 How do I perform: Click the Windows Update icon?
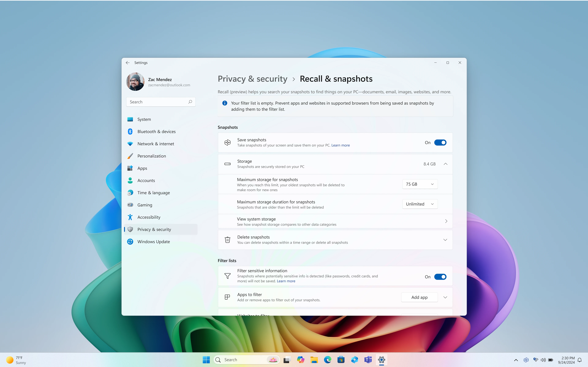pos(130,241)
